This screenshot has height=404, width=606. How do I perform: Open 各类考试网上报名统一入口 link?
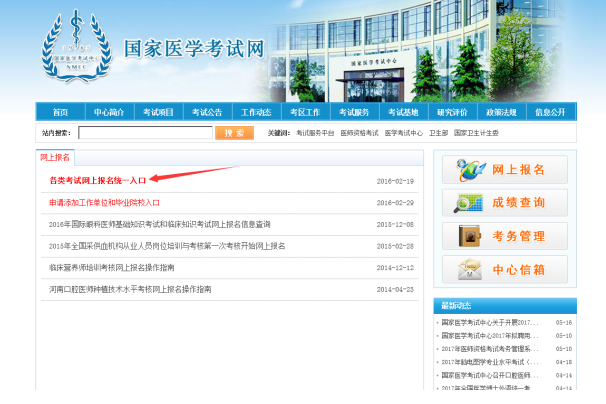point(98,181)
